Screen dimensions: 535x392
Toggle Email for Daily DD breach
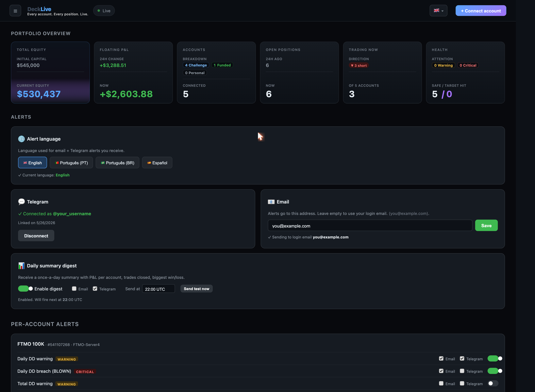click(441, 371)
